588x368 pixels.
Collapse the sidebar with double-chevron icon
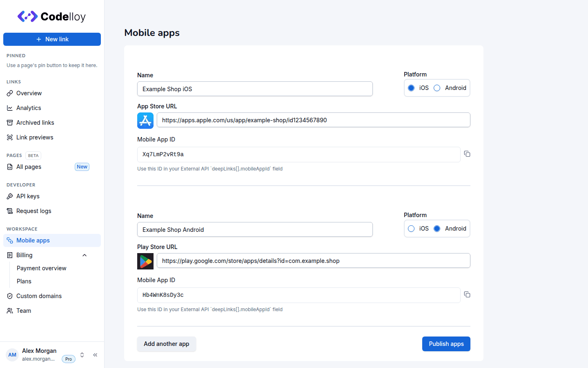tap(95, 355)
